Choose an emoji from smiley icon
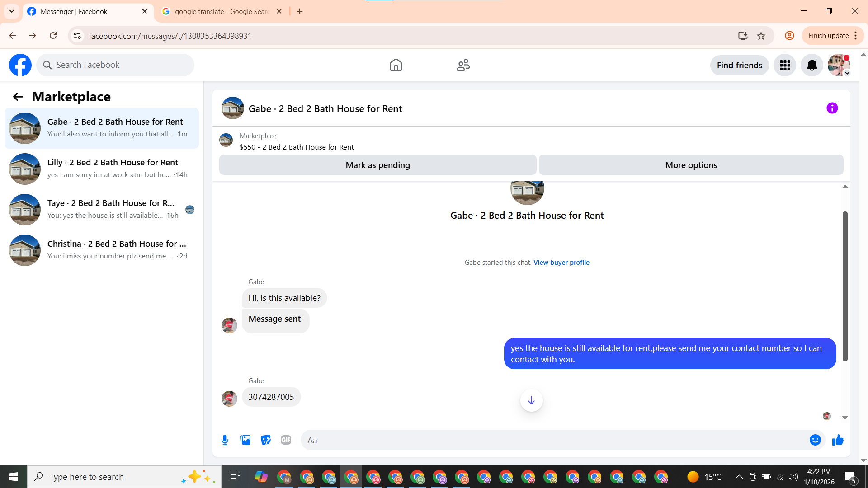The width and height of the screenshot is (868, 488). point(815,440)
